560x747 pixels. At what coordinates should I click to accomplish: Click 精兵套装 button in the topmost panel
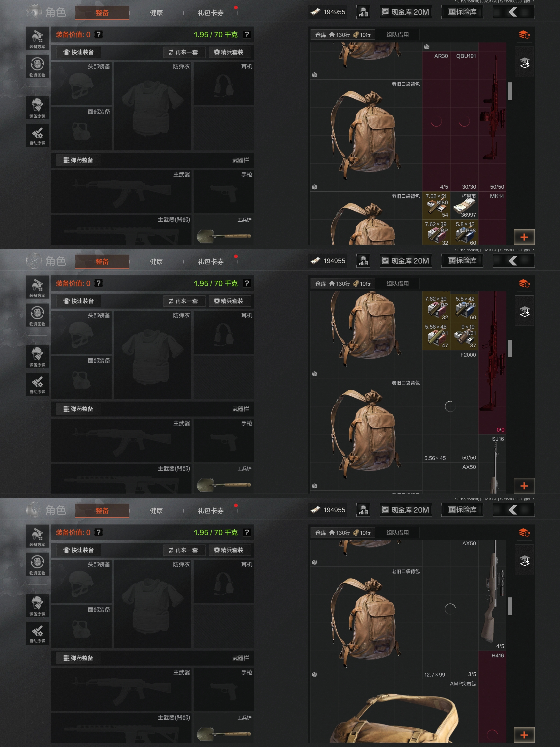tap(229, 52)
